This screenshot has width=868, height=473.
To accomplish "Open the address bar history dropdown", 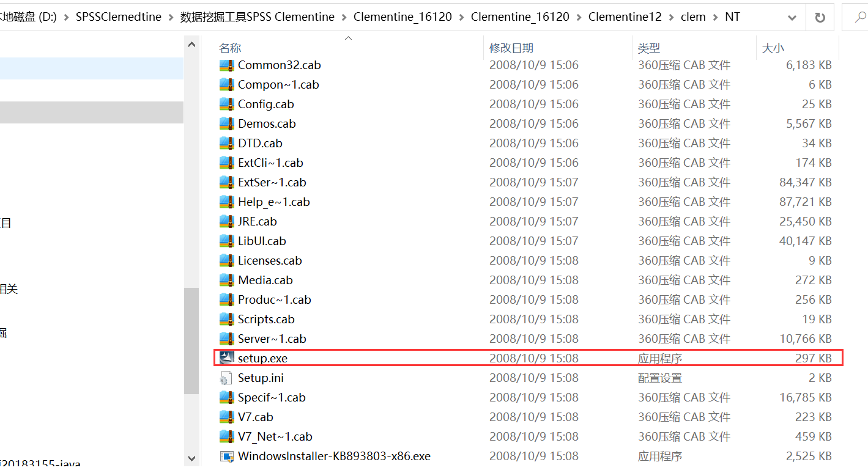I will 793,18.
